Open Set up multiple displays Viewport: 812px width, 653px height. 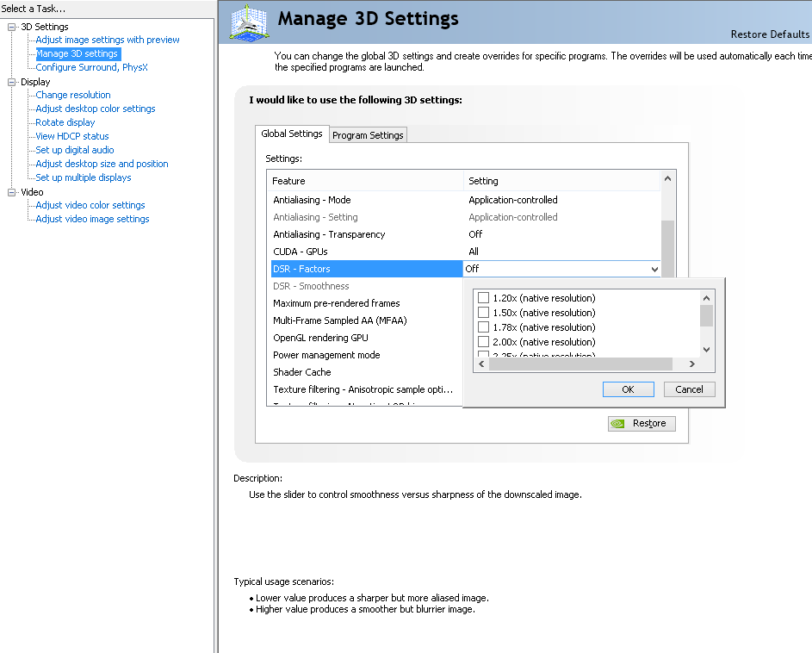click(84, 177)
